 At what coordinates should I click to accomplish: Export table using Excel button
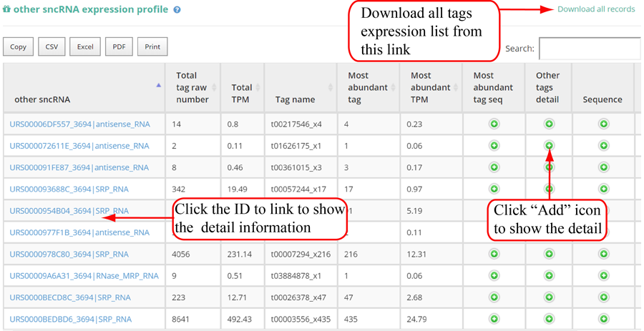pyautogui.click(x=85, y=46)
